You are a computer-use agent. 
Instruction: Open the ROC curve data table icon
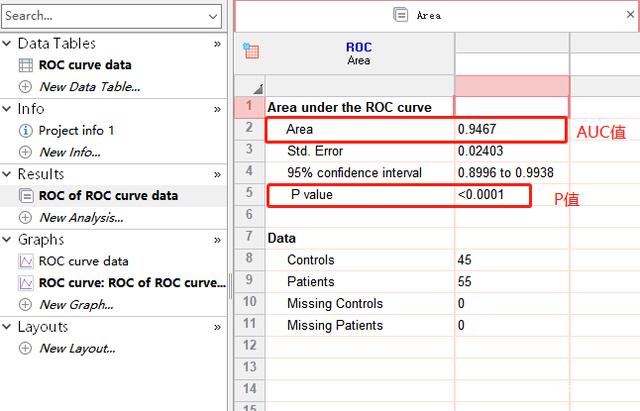tap(26, 65)
